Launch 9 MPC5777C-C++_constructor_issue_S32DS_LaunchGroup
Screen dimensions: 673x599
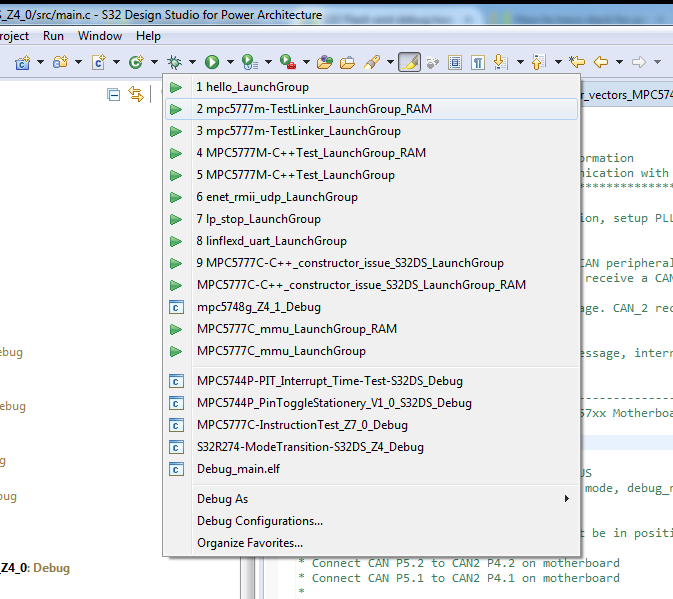[371, 263]
